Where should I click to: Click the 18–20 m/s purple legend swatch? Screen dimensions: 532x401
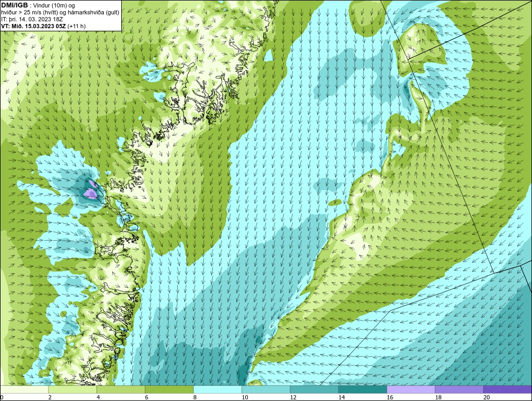click(x=460, y=389)
